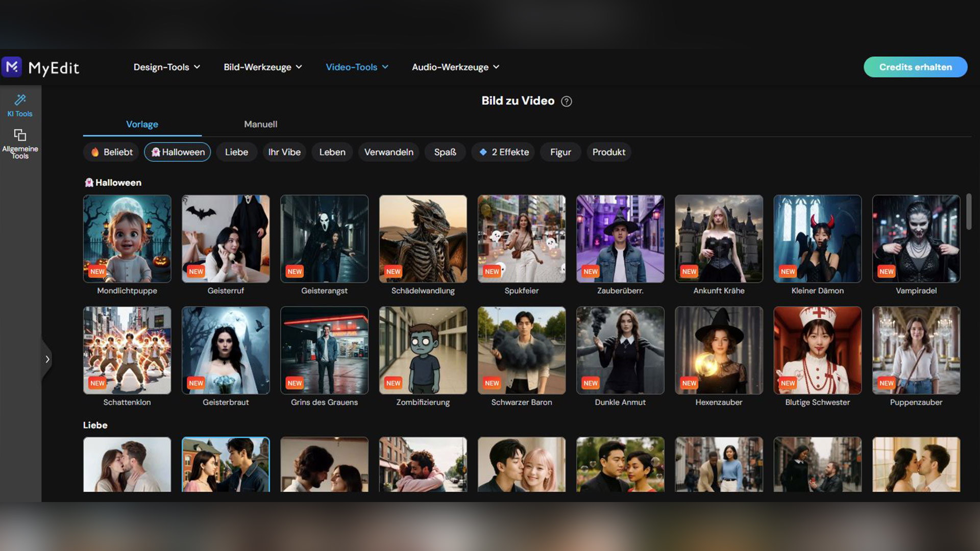
Task: Click the Credits erhalten button
Action: pyautogui.click(x=915, y=67)
